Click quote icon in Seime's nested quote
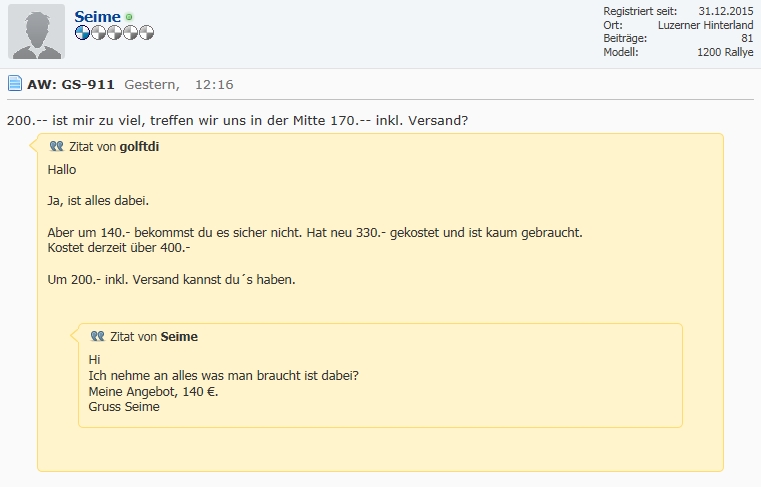This screenshot has width=761, height=487. [x=97, y=337]
